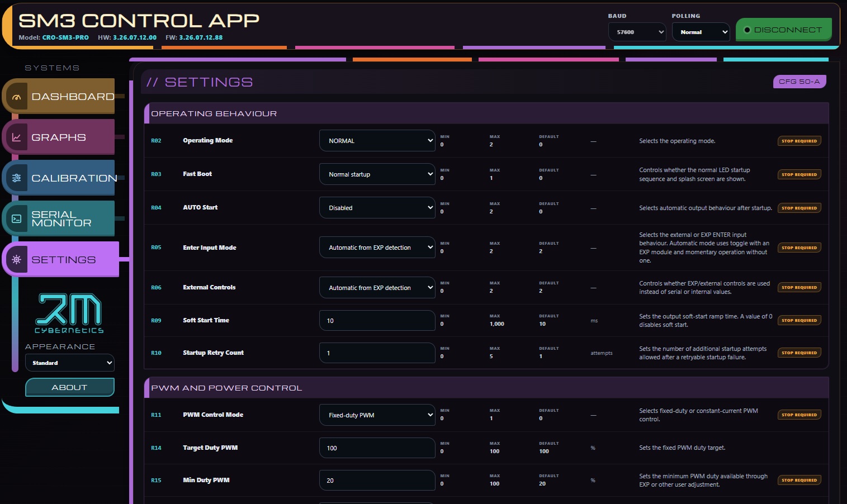Expand the AUTO Start dropdown
The image size is (847, 504).
(x=377, y=208)
